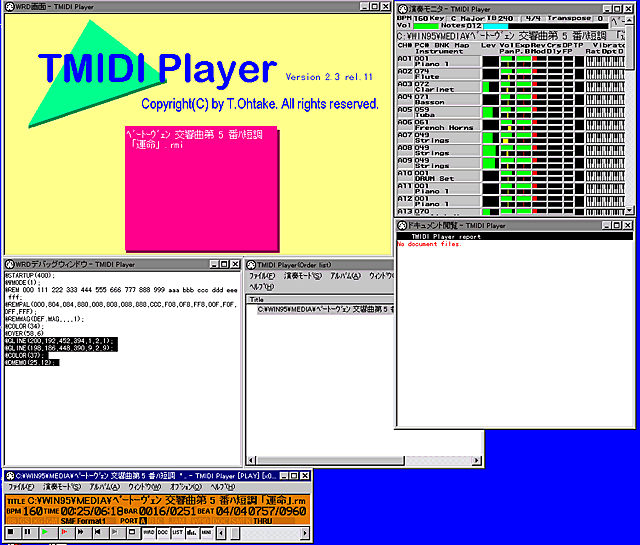
Task: Open the LIST order list icon
Action: click(x=177, y=534)
